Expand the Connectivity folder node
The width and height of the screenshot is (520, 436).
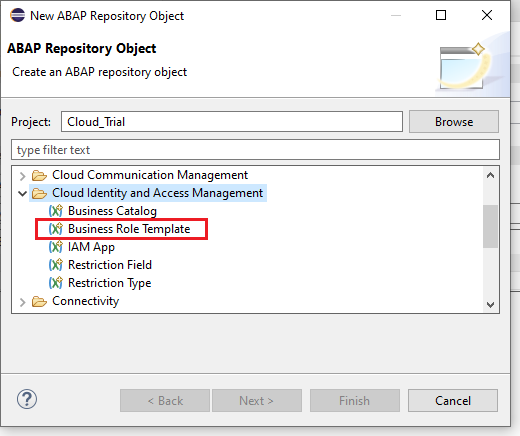[22, 302]
